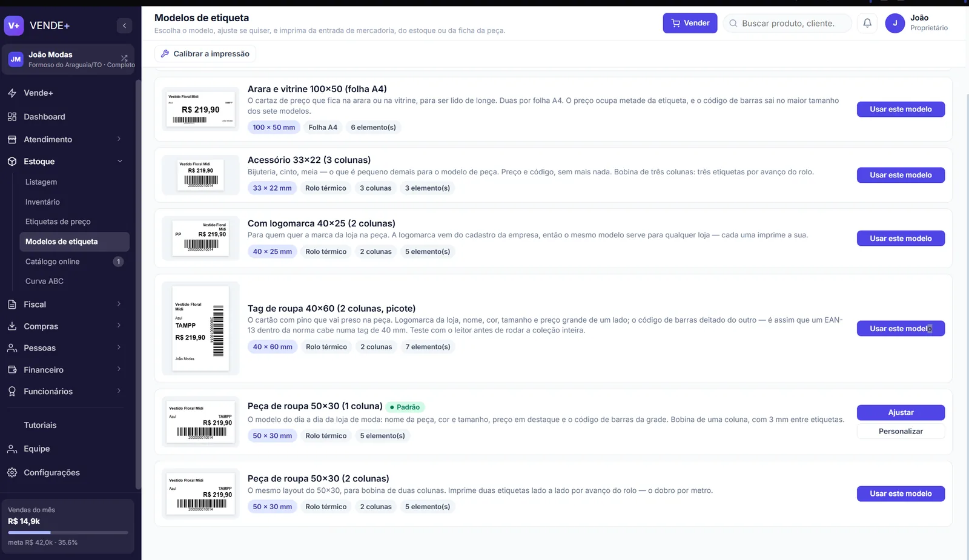Expand the Atendimento menu chevron
Viewport: 969px width, 560px height.
pyautogui.click(x=119, y=139)
